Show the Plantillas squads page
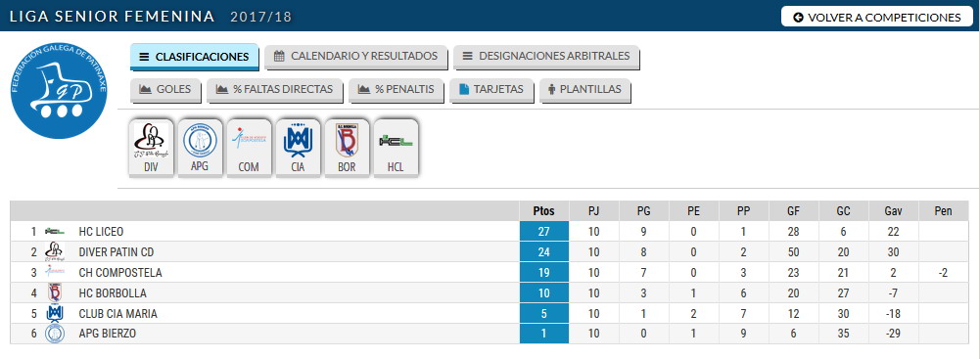 coord(584,89)
